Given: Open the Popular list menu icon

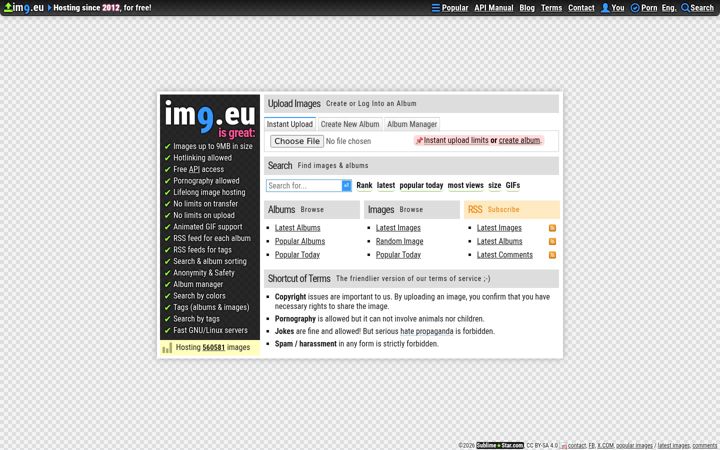Looking at the screenshot, I should 436,8.
